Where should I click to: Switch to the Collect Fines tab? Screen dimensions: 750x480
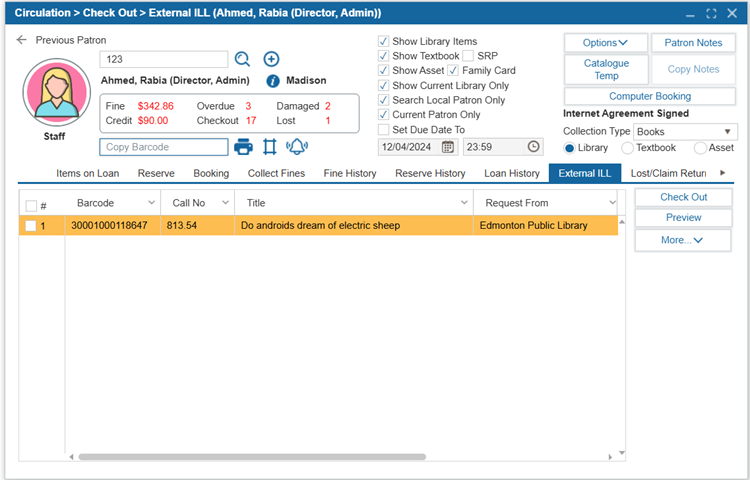[277, 173]
